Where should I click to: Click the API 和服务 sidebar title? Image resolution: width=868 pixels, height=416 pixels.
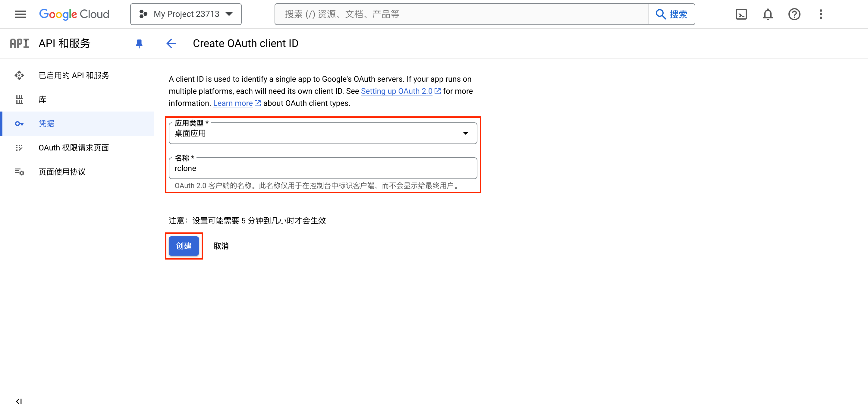pyautogui.click(x=64, y=43)
